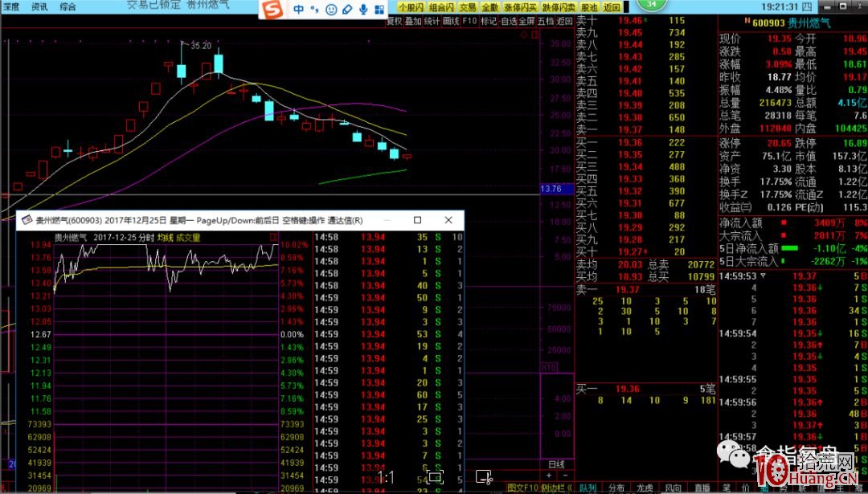Switch to the 分布 tab
This screenshot has width=868, height=494.
tap(616, 488)
